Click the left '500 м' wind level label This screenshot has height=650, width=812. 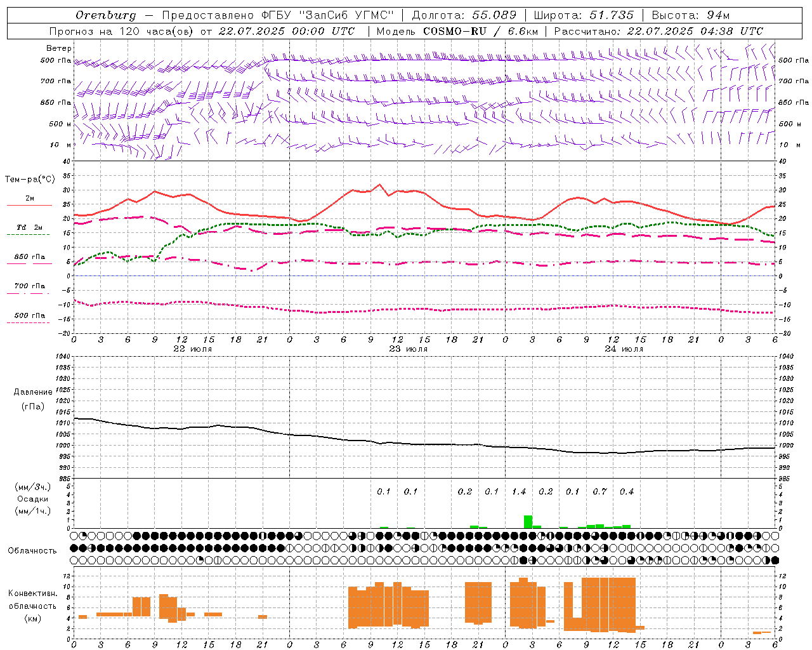[x=61, y=124]
